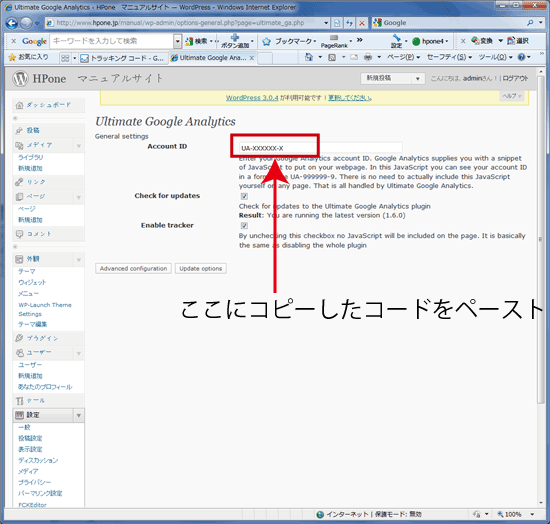Open the あなたのプロフィール link

(x=45, y=387)
